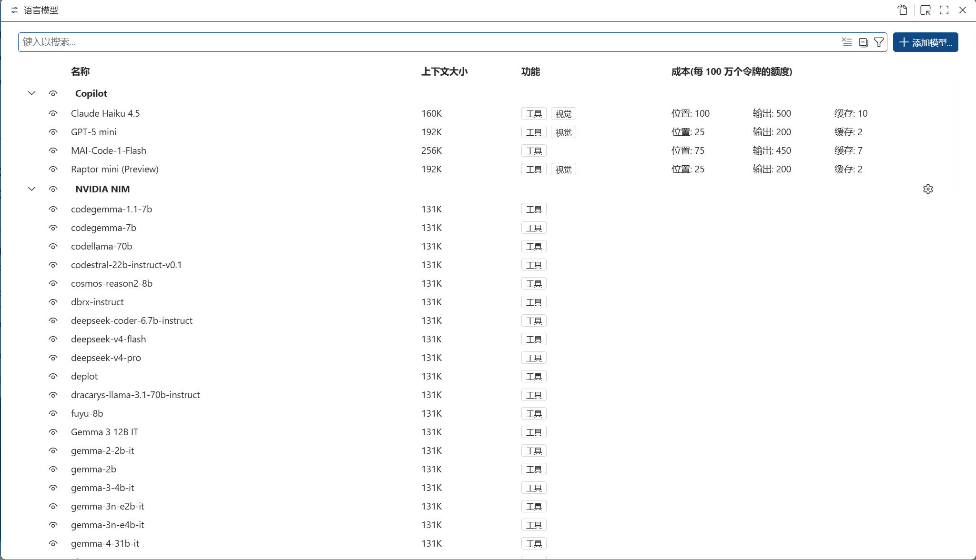
Task: Click the 成本 column header
Action: (x=732, y=71)
